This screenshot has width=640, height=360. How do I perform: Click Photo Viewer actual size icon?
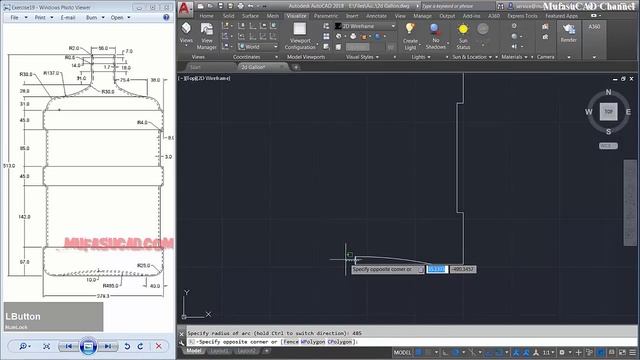(47, 346)
